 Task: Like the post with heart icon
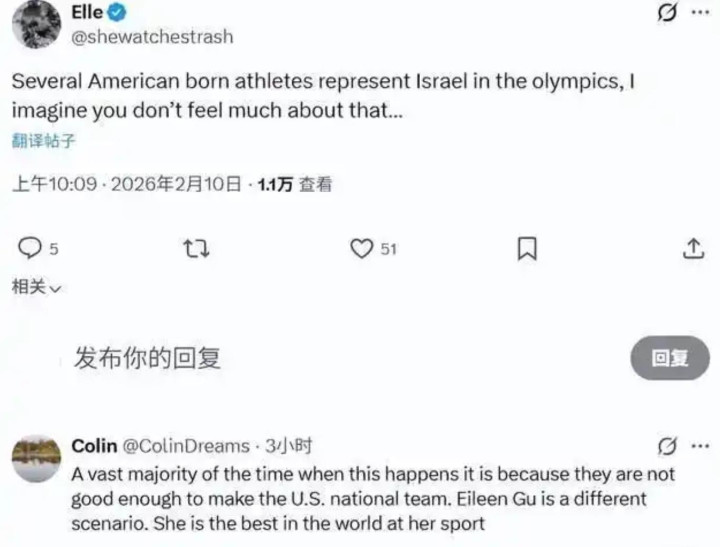(361, 248)
